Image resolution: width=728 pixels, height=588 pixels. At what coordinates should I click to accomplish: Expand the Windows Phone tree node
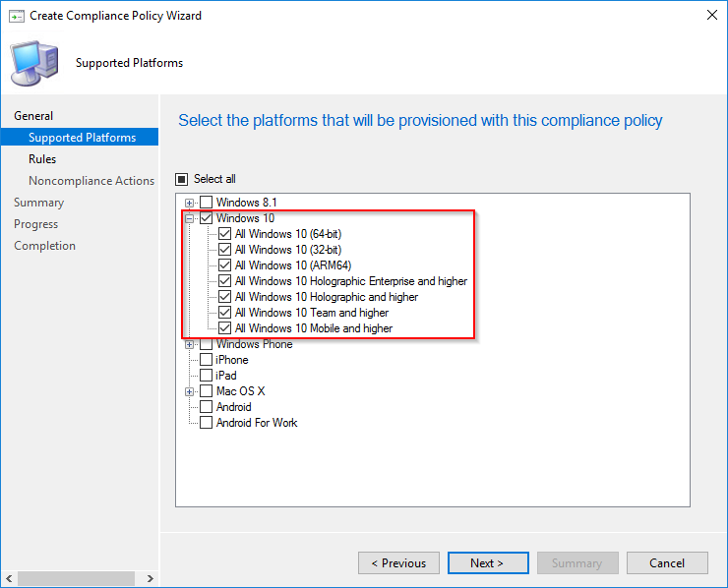click(190, 344)
